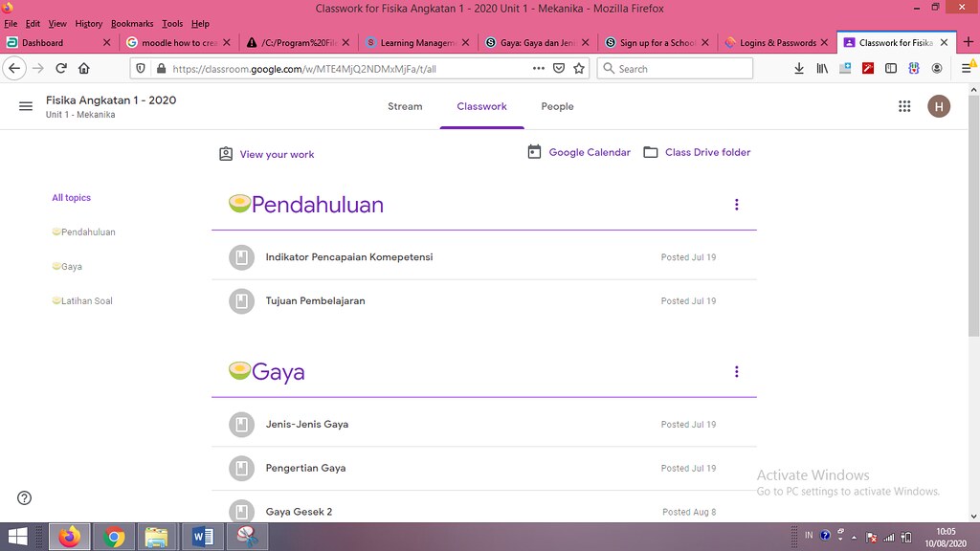
Task: Open Indikator Pencapaian Kompetensi material
Action: [x=483, y=257]
